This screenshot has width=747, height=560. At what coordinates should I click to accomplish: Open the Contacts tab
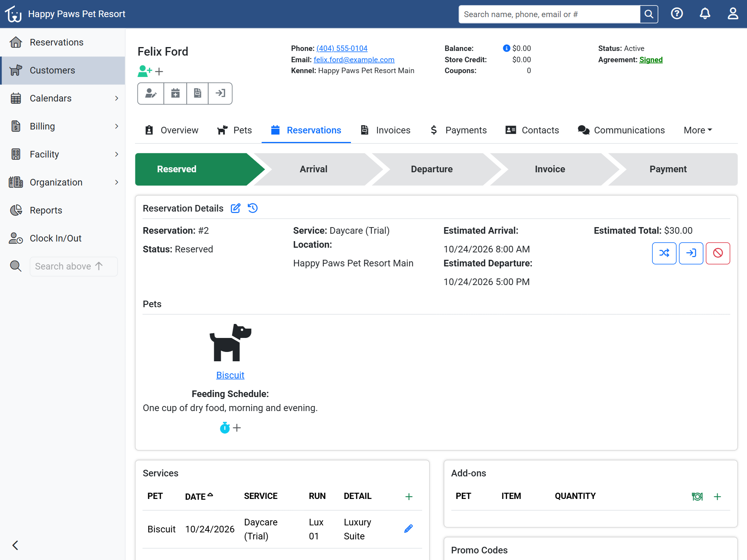532,130
